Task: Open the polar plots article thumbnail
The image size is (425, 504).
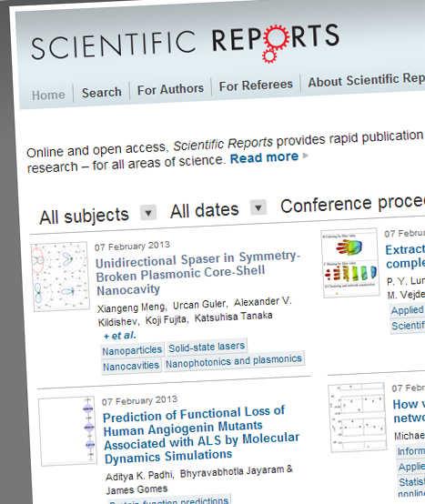Action: 60,277
